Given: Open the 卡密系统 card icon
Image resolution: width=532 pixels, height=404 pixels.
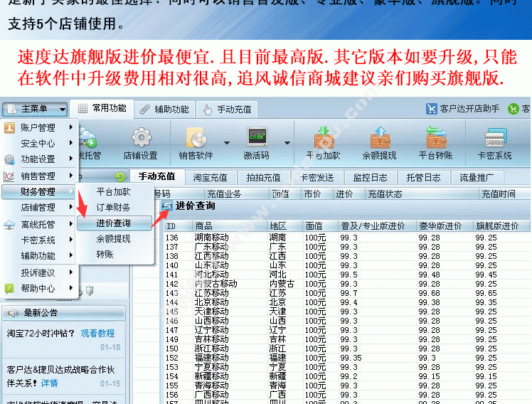Looking at the screenshot, I should (x=494, y=137).
